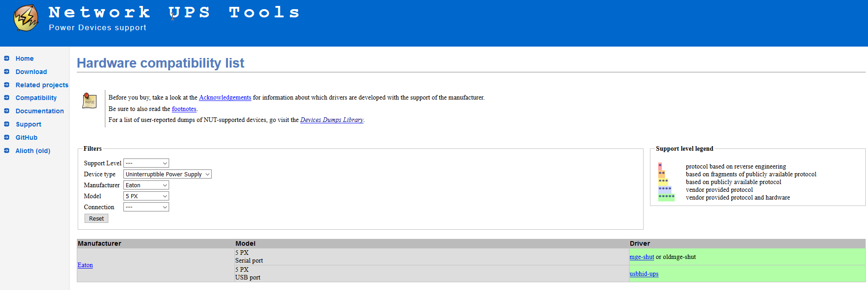Reset the filters with Reset button
Screen dimensions: 868x290
click(96, 218)
